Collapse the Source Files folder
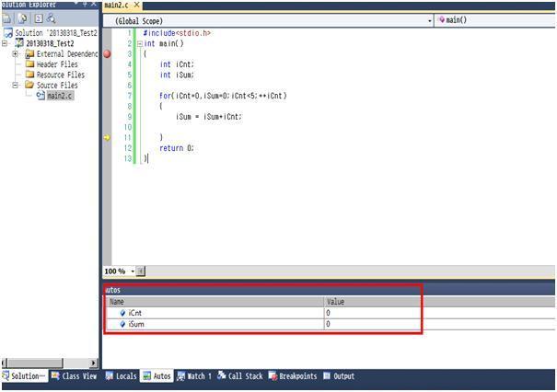Viewport: 557px width, 392px height. pyautogui.click(x=15, y=86)
